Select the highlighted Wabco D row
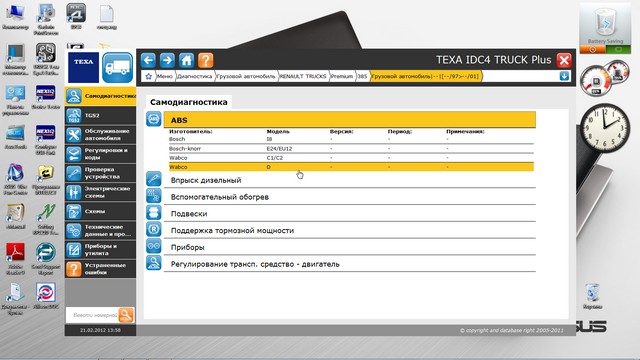Image resolution: width=640 pixels, height=360 pixels. pyautogui.click(x=351, y=167)
